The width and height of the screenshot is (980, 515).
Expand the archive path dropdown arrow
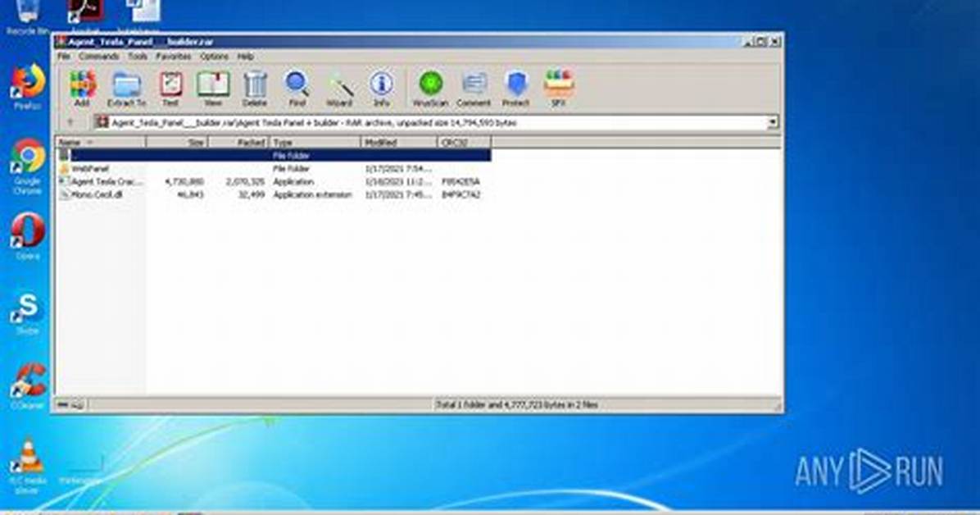click(x=774, y=123)
